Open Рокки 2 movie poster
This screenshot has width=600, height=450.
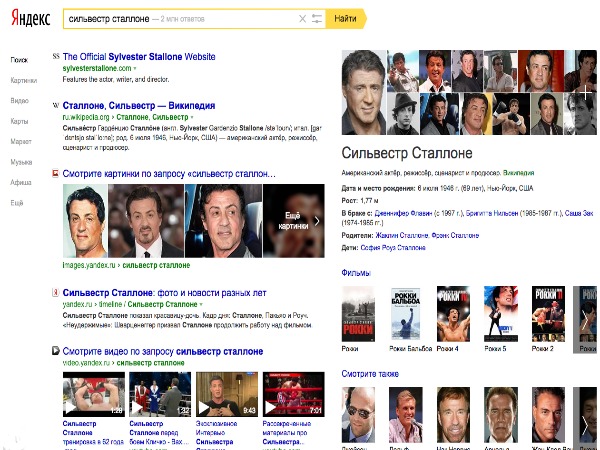[x=548, y=314]
